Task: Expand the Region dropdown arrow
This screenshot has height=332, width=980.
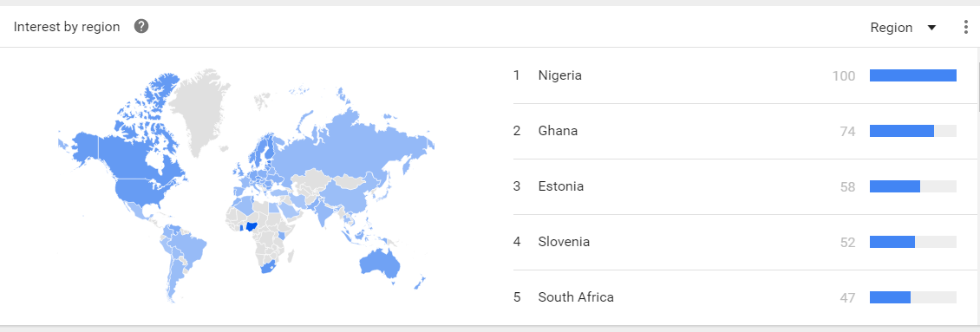Action: pos(932,28)
